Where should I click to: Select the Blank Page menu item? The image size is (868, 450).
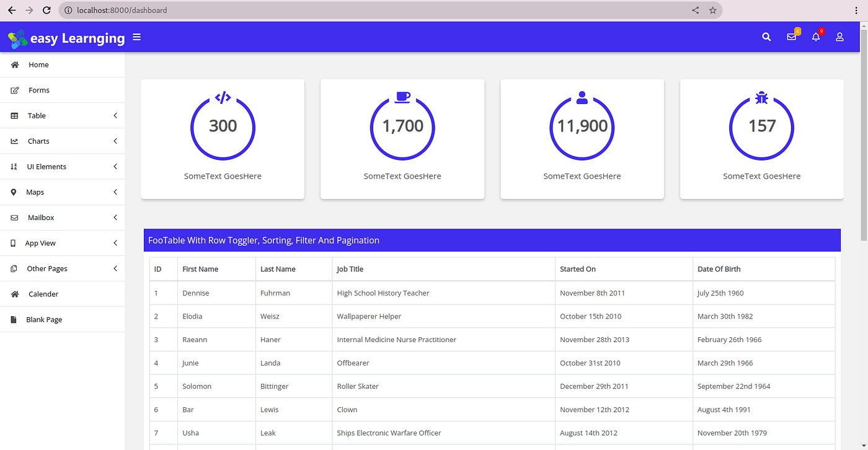pyautogui.click(x=62, y=320)
